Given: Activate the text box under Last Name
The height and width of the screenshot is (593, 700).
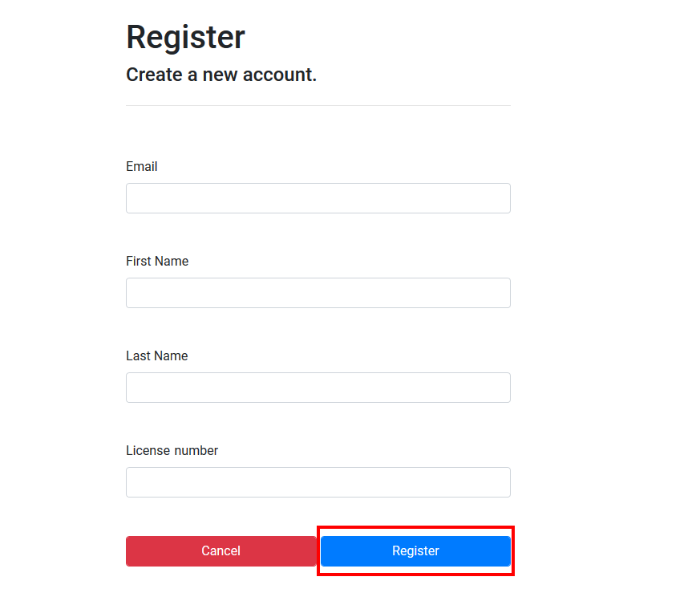Looking at the screenshot, I should [x=318, y=388].
